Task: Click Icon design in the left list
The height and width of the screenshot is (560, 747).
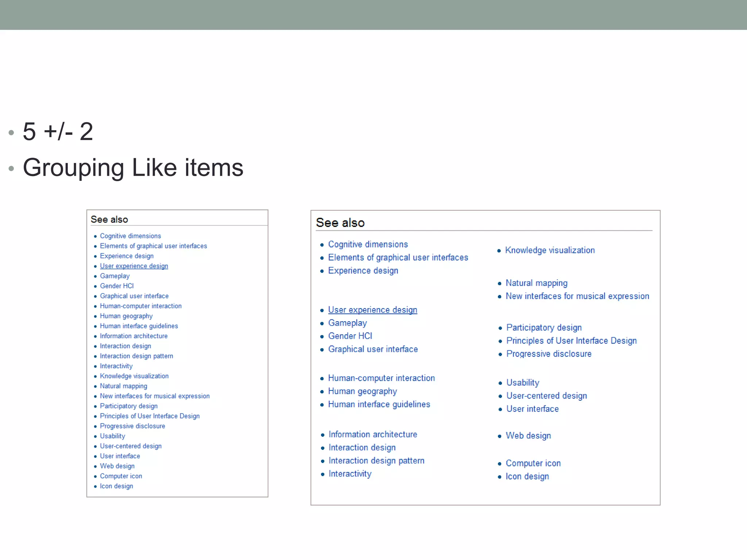Action: [x=116, y=486]
